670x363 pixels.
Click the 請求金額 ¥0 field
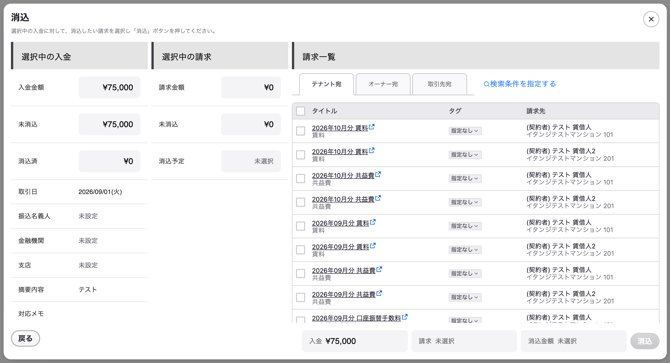(x=251, y=87)
